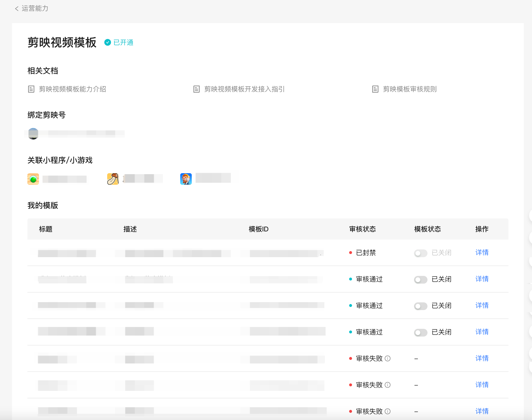Click the 描述 column header
Screen dimensions: 532x420
pyautogui.click(x=130, y=229)
